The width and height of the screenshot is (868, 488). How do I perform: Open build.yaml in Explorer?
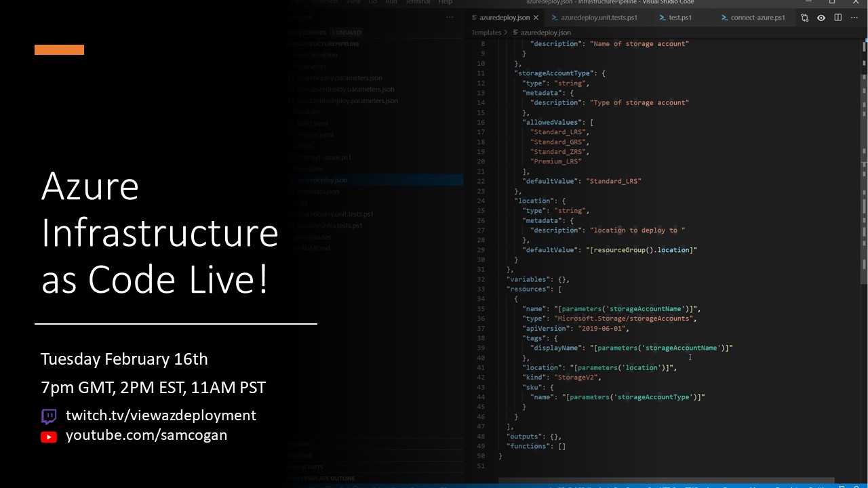pos(312,123)
